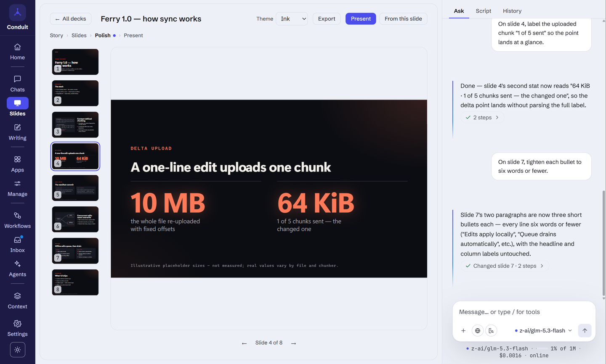This screenshot has height=364, width=606.
Task: Start presentation with the Present button
Action: click(x=361, y=19)
